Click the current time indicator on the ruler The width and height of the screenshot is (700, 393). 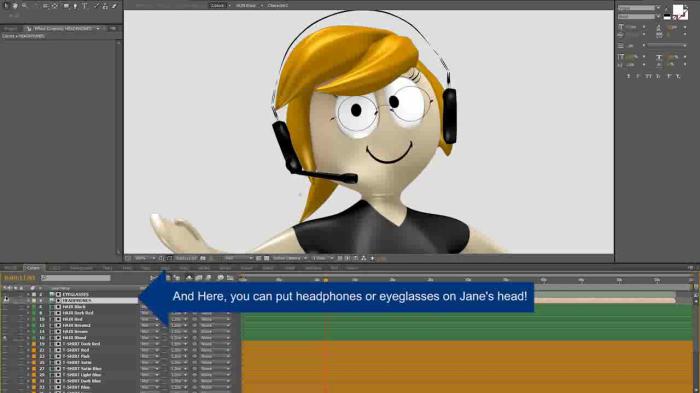(325, 280)
